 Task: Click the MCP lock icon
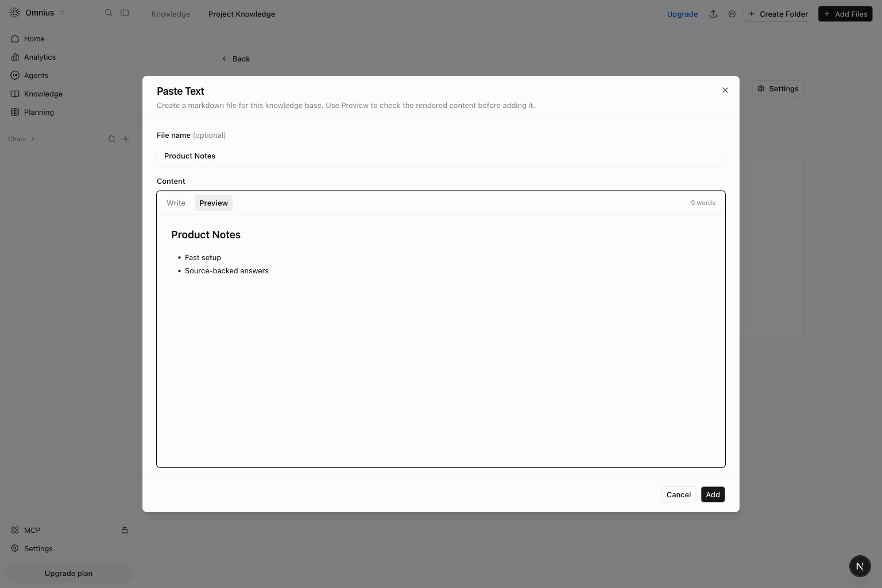[125, 530]
